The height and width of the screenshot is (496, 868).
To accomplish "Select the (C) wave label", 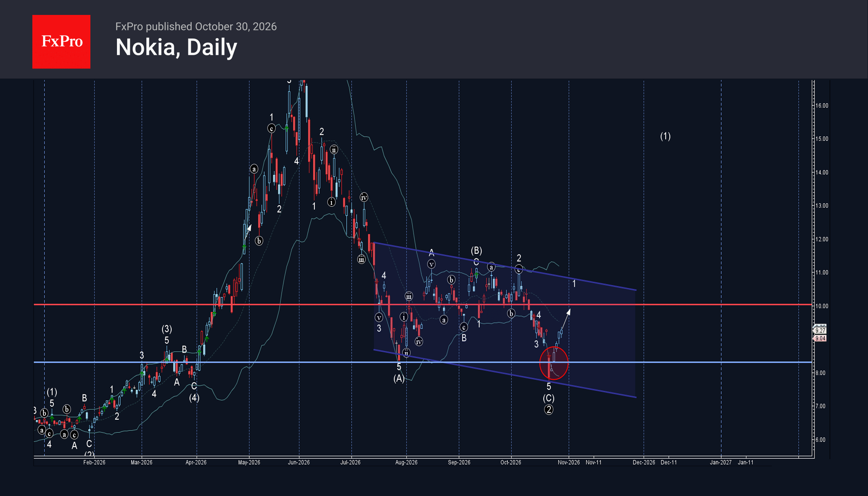I will 549,398.
